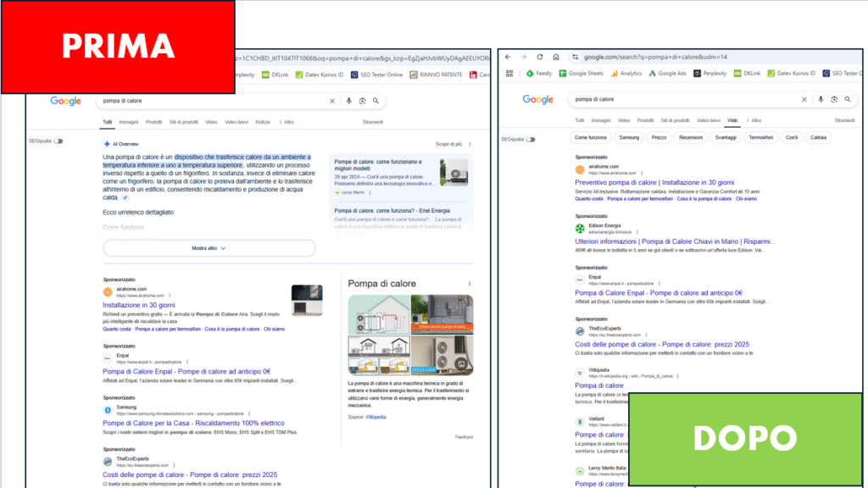Open Strumenti in the right window
This screenshot has width=868, height=488.
[x=844, y=120]
